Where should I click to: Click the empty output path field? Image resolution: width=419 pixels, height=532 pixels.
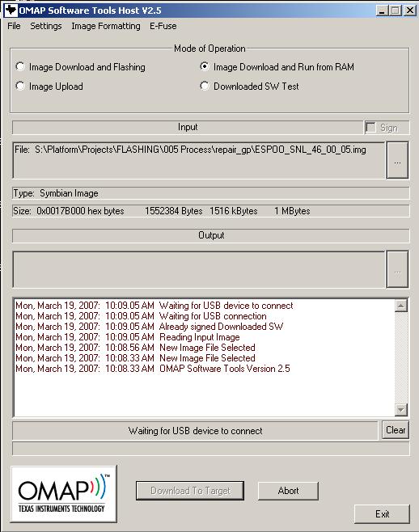199,269
